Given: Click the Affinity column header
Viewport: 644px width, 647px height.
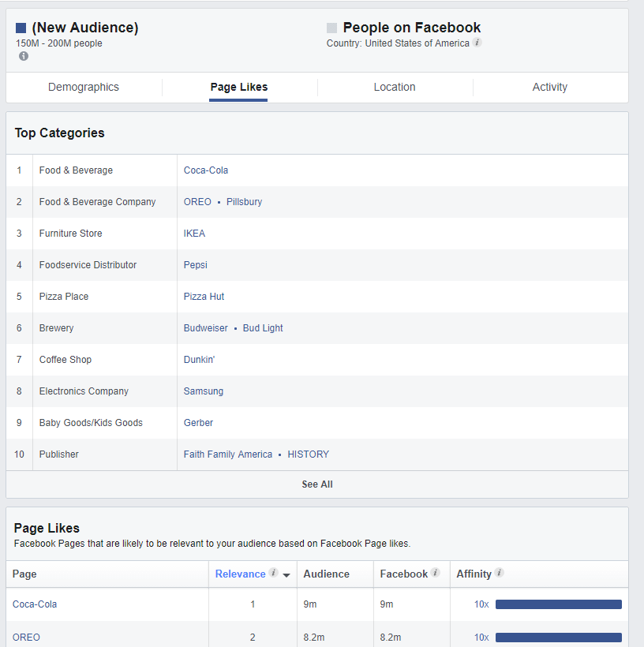Looking at the screenshot, I should point(474,574).
